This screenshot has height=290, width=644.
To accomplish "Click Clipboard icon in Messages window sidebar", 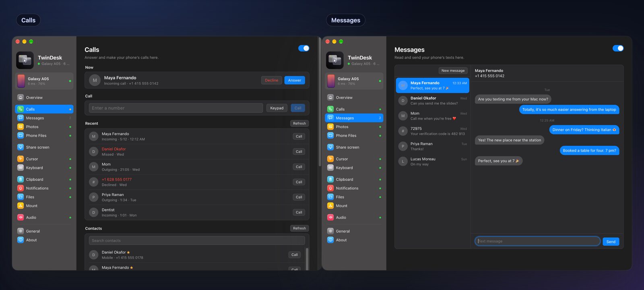I will (330, 180).
